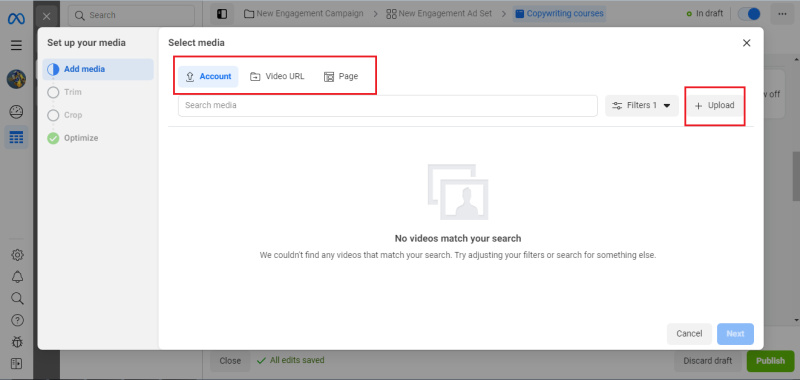Go to New Engagement Campaign breadcrumb

(304, 14)
